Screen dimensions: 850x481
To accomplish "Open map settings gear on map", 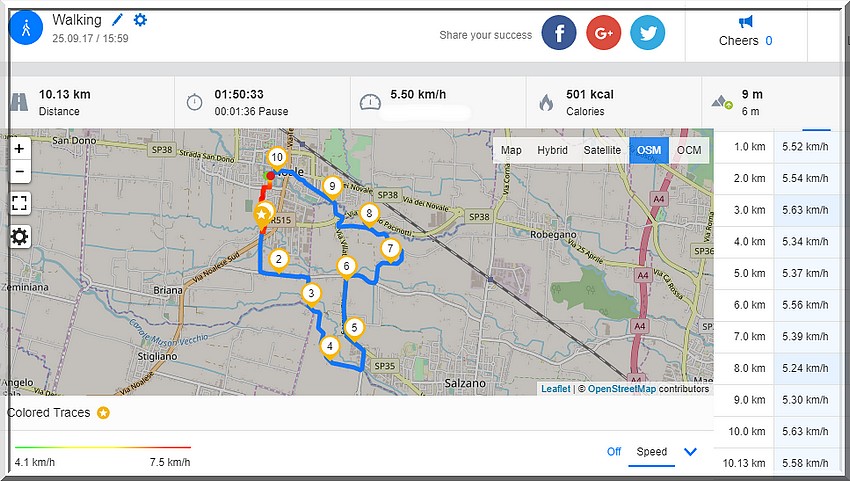I will click(19, 236).
